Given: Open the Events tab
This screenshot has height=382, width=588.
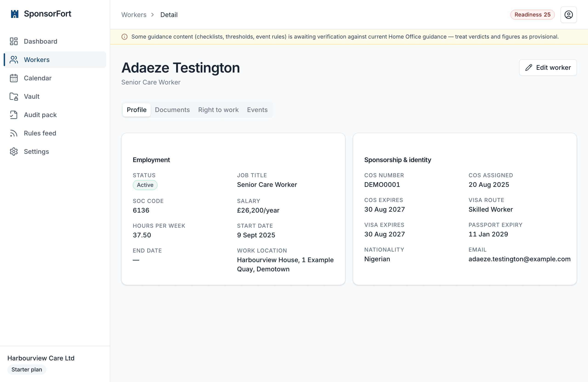Looking at the screenshot, I should coord(257,110).
